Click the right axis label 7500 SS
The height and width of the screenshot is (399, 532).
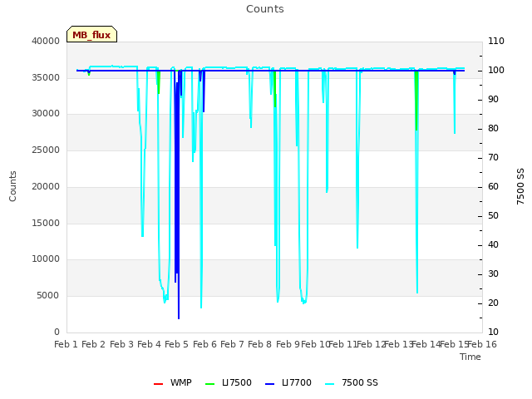[520, 186]
